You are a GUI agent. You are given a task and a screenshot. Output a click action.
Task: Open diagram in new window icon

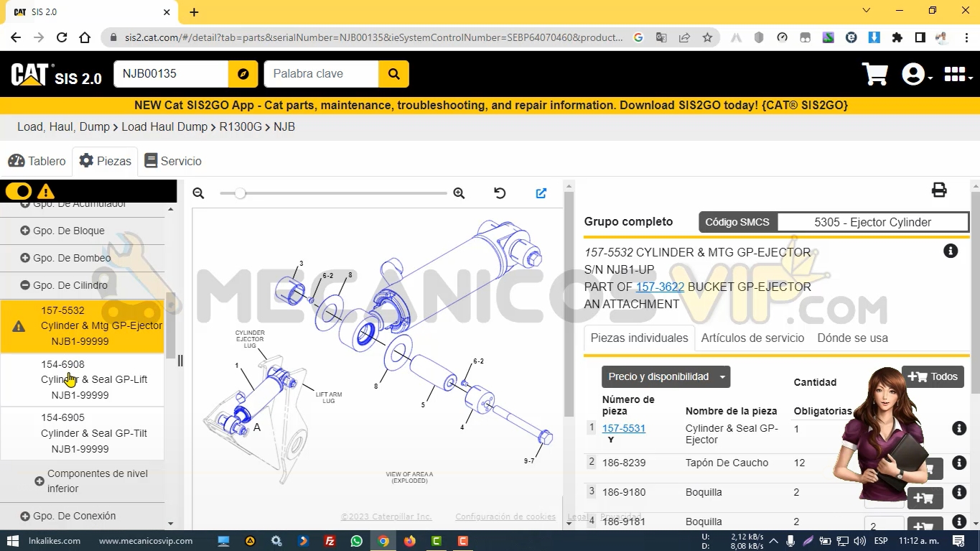541,193
